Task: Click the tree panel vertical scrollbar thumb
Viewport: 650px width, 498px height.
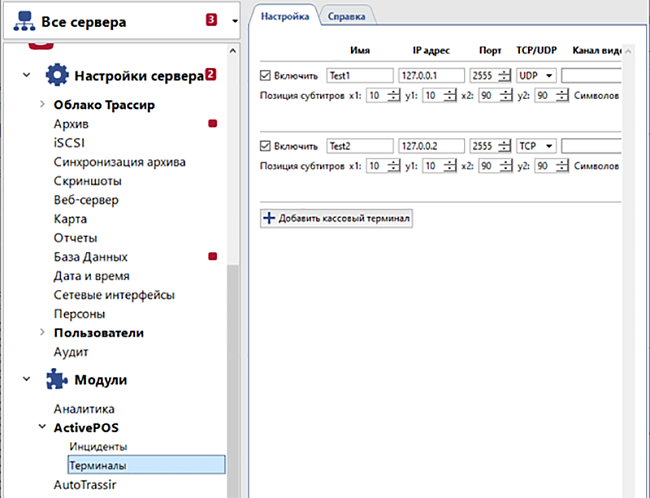Action: pos(233,379)
